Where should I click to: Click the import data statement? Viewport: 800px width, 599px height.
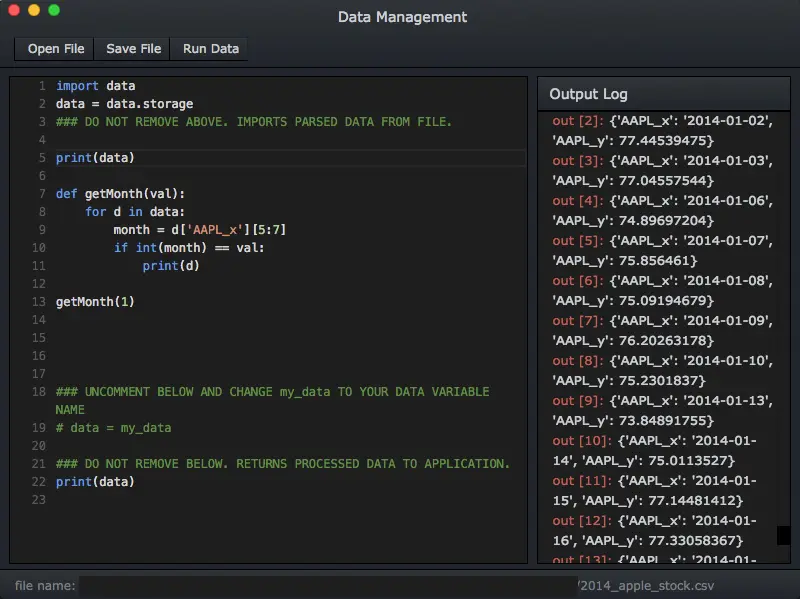point(93,85)
